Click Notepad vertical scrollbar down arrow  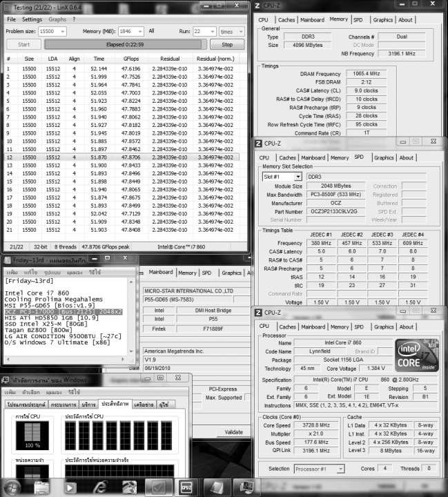(x=131, y=351)
